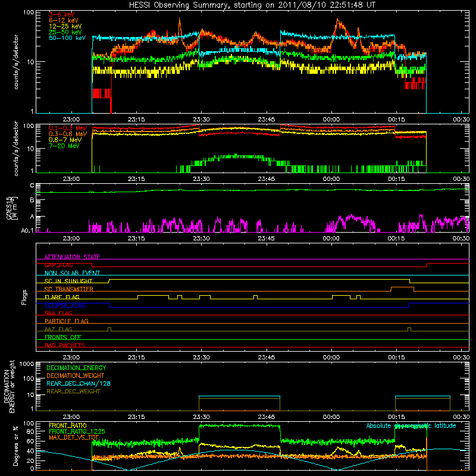Pick the green 7-20 MeV legend label
The width and height of the screenshot is (476, 476).
(64, 146)
